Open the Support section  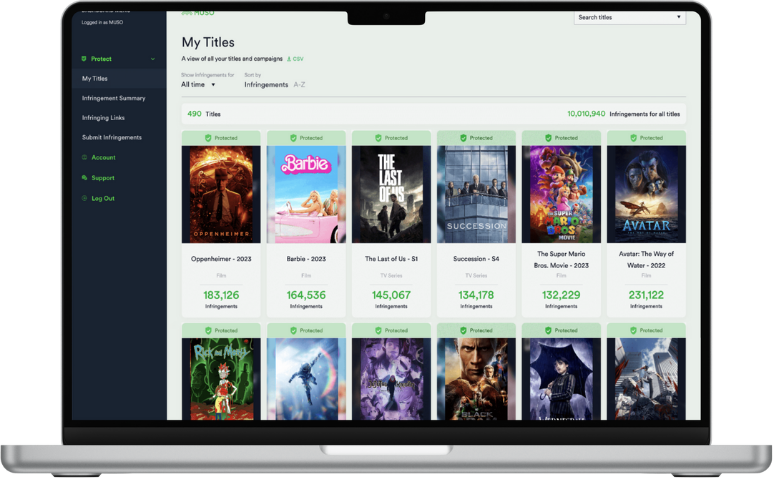[x=103, y=178]
